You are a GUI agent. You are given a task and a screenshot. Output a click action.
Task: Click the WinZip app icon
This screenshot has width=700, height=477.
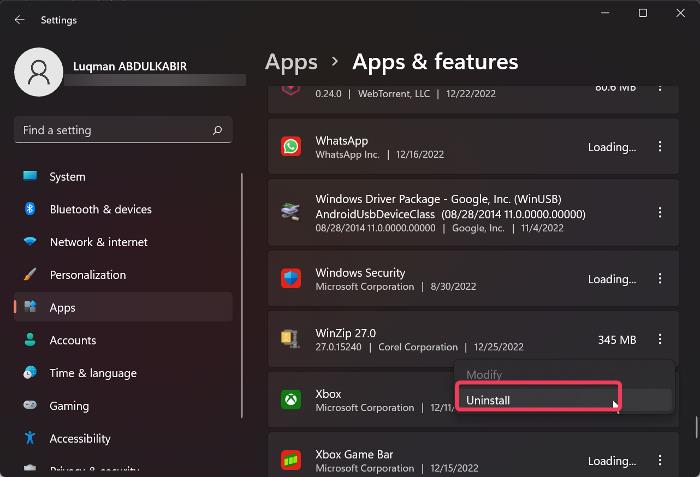tap(290, 339)
